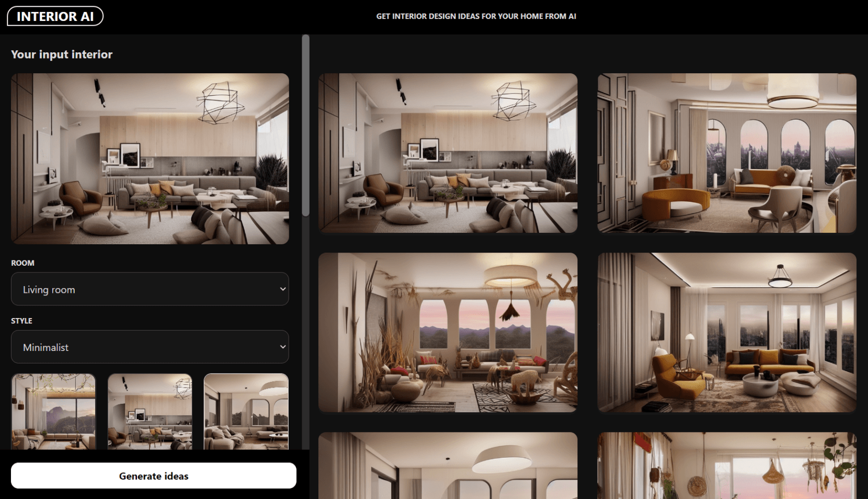This screenshot has width=868, height=499.
Task: Click the INTERIOR AI logo
Action: (x=54, y=16)
